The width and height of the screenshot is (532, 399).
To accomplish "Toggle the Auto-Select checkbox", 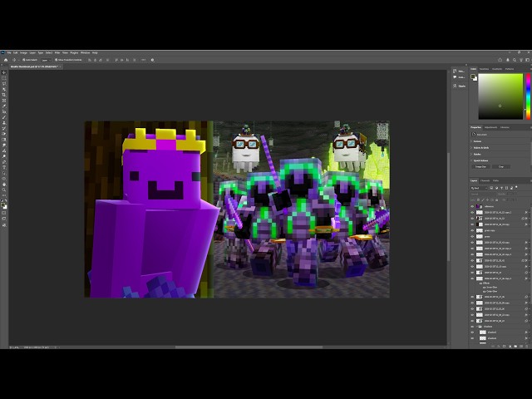I will [x=24, y=60].
